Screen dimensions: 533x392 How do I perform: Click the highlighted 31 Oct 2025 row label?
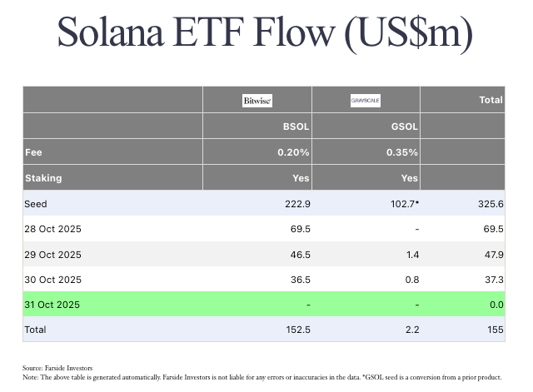point(54,305)
